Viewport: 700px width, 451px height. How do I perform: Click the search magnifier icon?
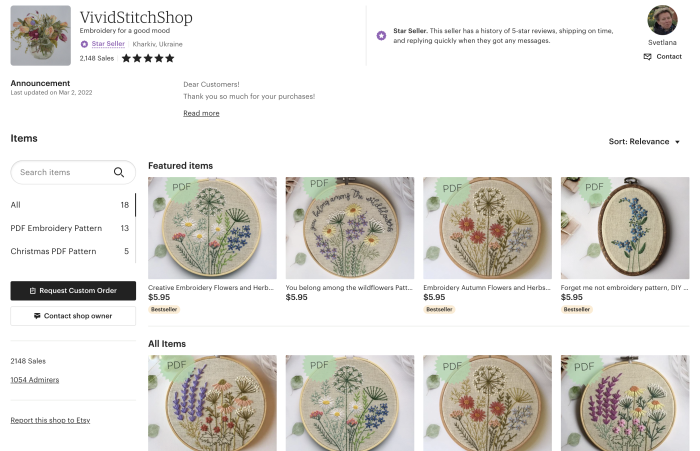pyautogui.click(x=119, y=172)
